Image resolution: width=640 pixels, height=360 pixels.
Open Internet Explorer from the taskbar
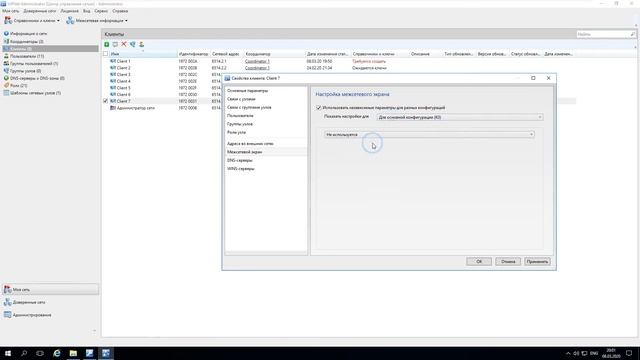pos(57,353)
